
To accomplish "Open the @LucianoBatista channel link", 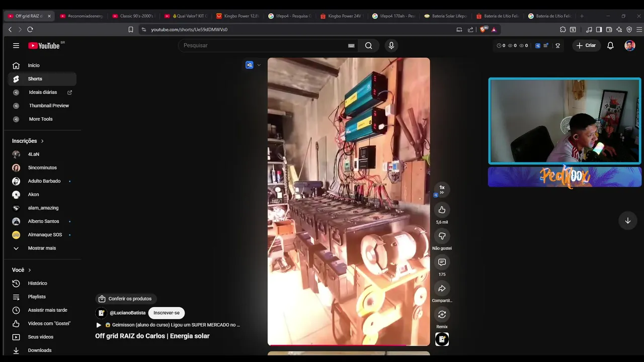I will pyautogui.click(x=128, y=313).
